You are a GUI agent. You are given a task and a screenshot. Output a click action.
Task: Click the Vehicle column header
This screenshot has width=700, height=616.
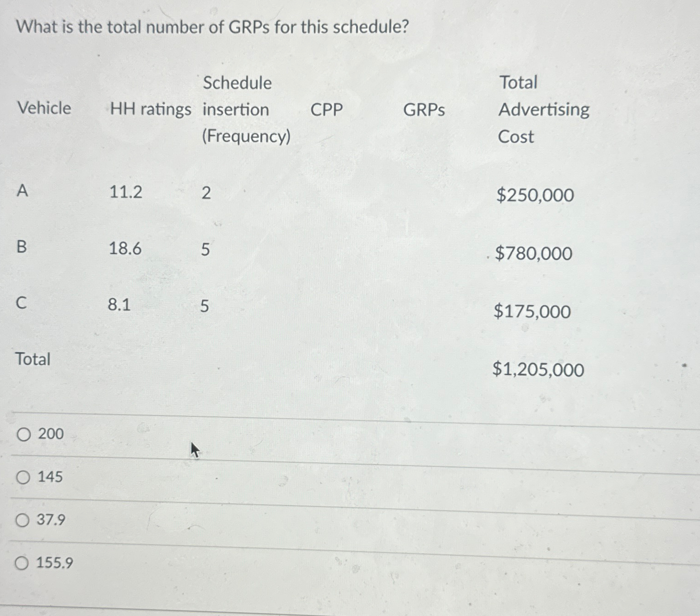tap(44, 109)
